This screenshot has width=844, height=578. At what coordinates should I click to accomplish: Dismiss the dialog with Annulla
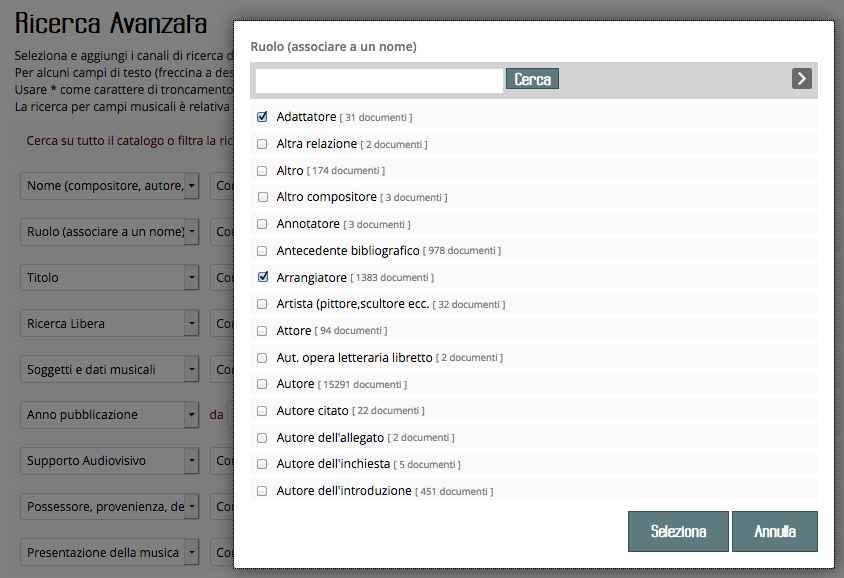tap(775, 532)
